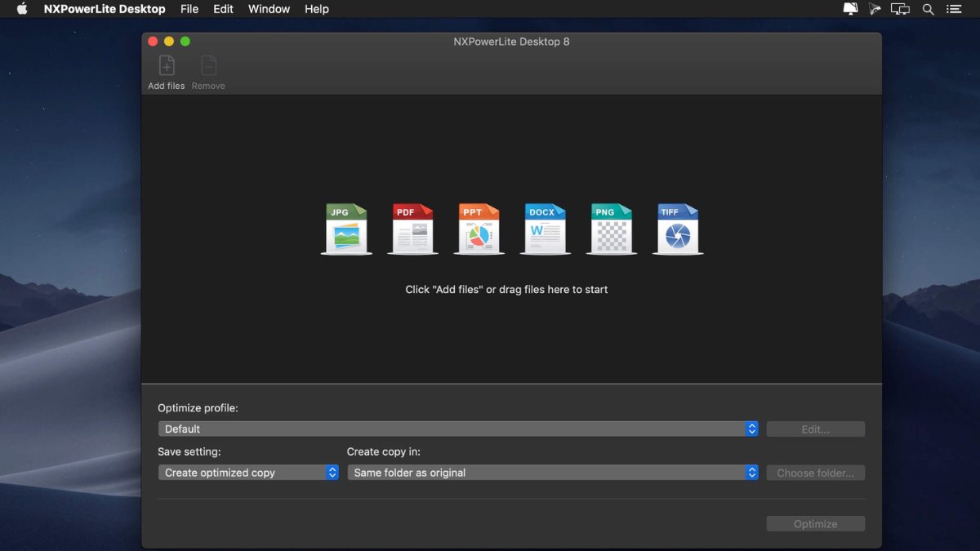Click the PPT file type icon
980x551 pixels.
[479, 229]
